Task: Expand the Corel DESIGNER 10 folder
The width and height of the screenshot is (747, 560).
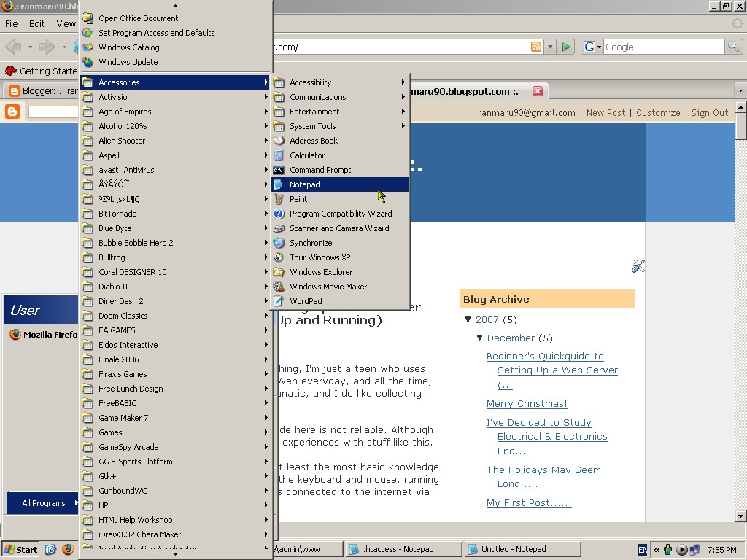Action: coord(175,272)
